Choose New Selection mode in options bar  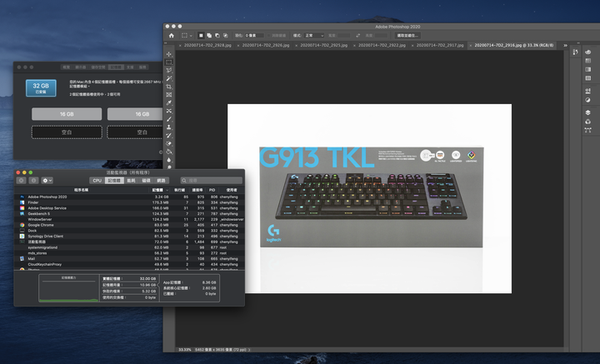tap(201, 36)
